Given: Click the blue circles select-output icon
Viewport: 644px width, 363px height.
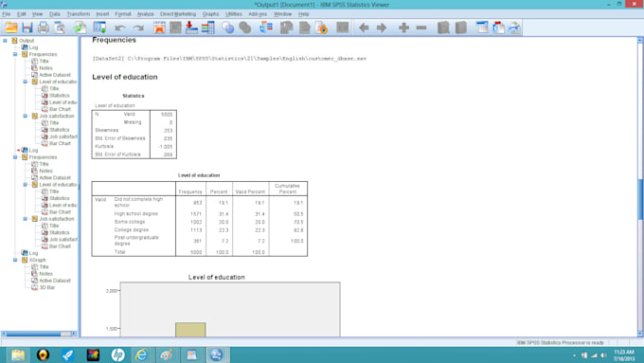Looking at the screenshot, I should [x=227, y=27].
